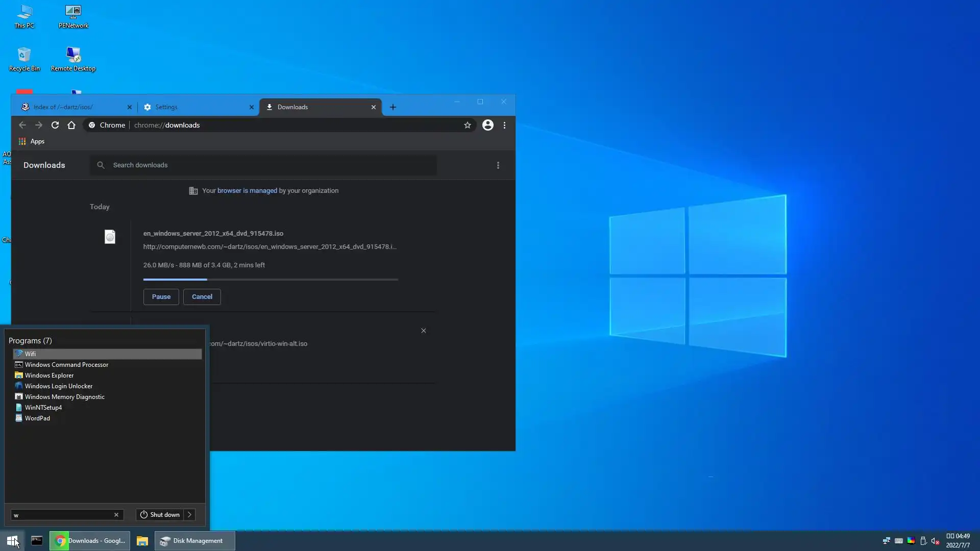This screenshot has height=551, width=980.
Task: Open the command prompt taskbar icon
Action: (x=37, y=541)
